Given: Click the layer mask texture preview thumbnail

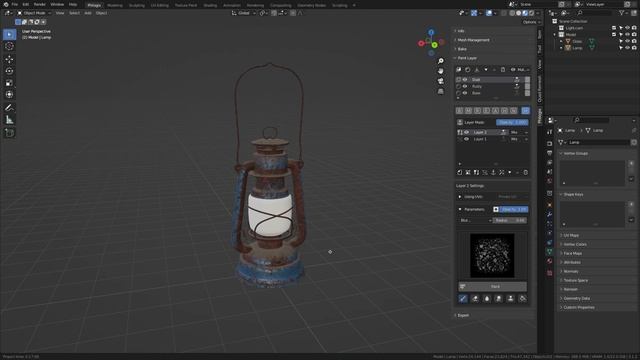Looking at the screenshot, I should pos(492,256).
